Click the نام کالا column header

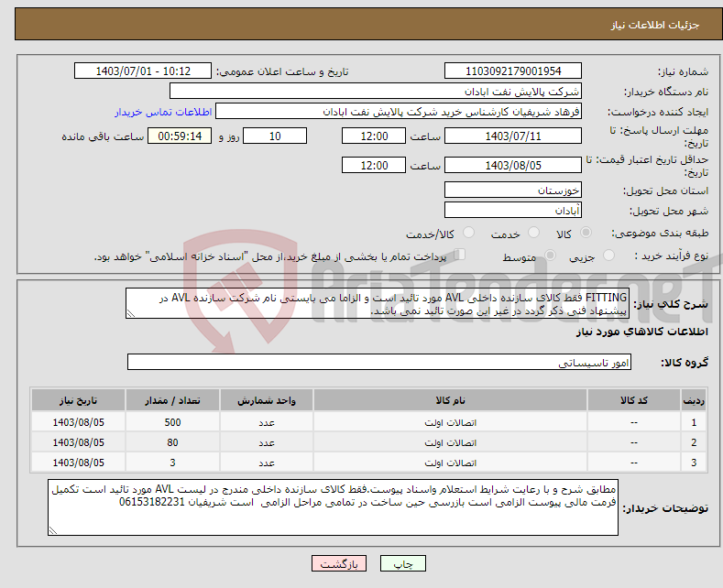point(451,400)
